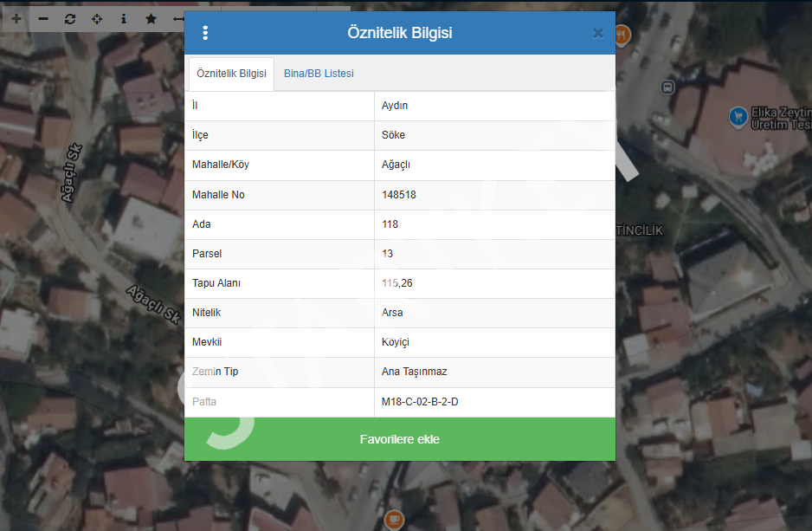This screenshot has width=812, height=531.
Task: Click the shopping cart map marker
Action: tap(738, 117)
